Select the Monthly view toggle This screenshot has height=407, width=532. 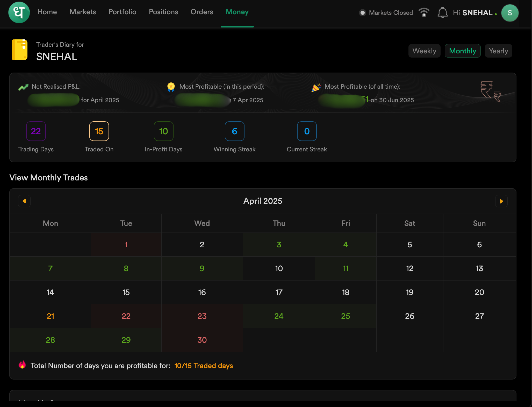pos(462,51)
